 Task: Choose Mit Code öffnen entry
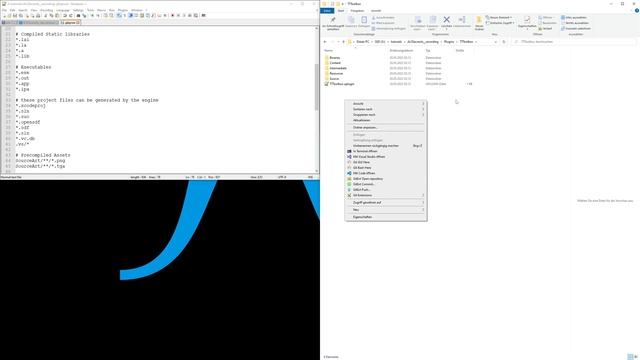(x=385, y=173)
